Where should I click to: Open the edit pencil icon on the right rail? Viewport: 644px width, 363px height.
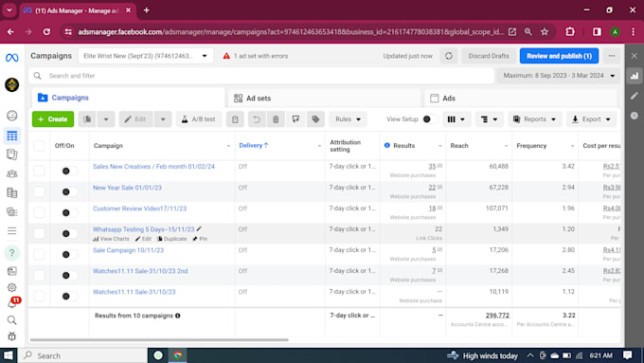pos(635,96)
